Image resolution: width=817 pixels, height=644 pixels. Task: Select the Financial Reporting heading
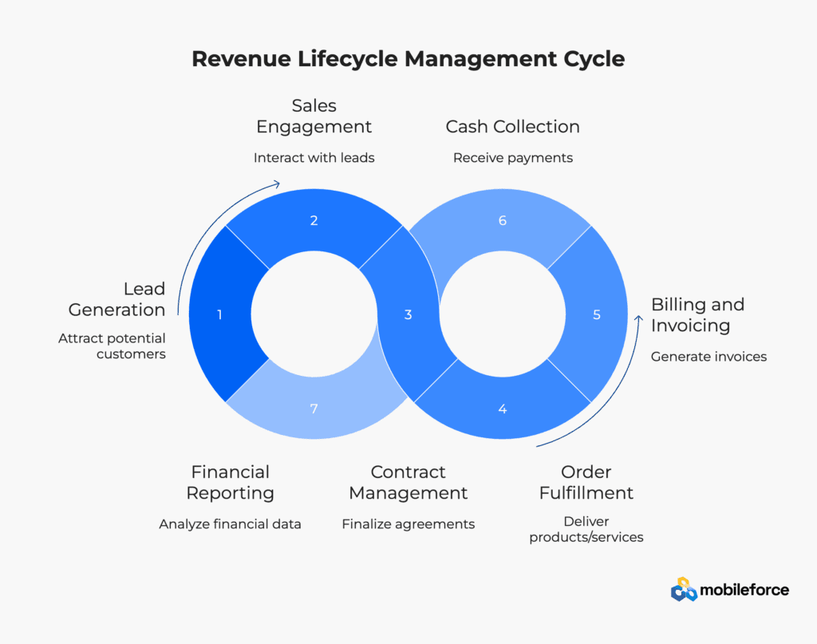pos(231,482)
